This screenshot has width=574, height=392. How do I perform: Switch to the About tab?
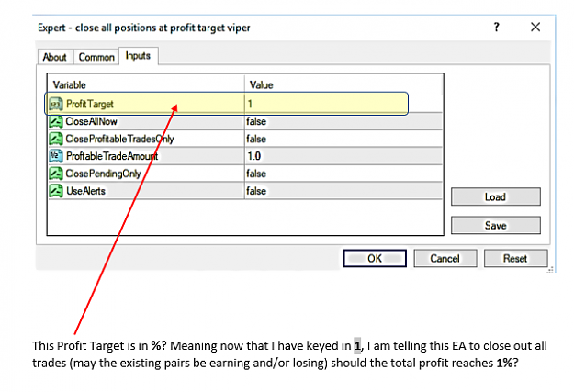point(55,57)
